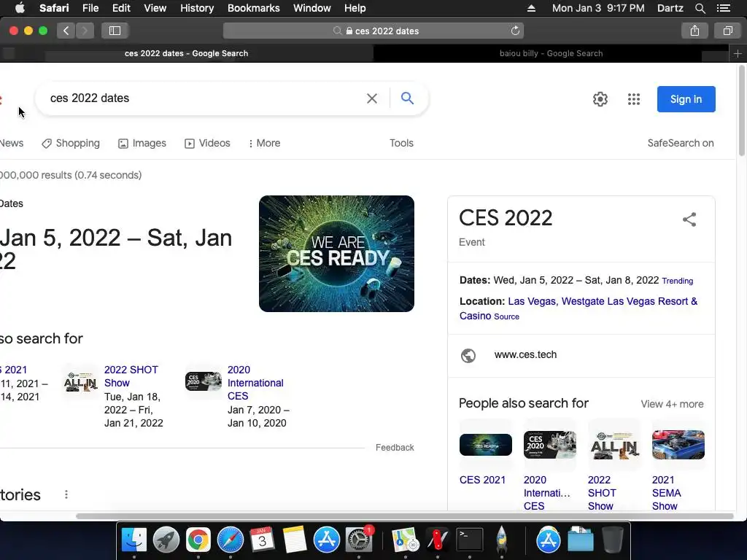This screenshot has width=747, height=560.
Task: Click the Safari address bar
Action: point(373,31)
